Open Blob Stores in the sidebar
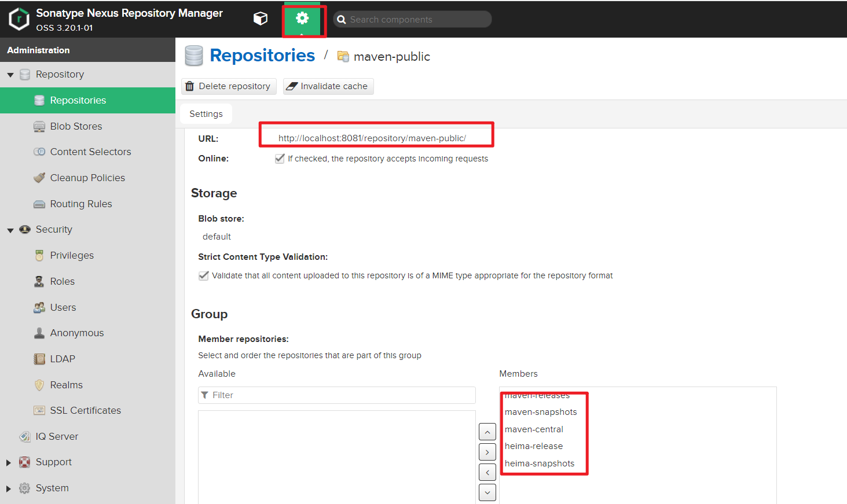847x504 pixels. [87, 126]
